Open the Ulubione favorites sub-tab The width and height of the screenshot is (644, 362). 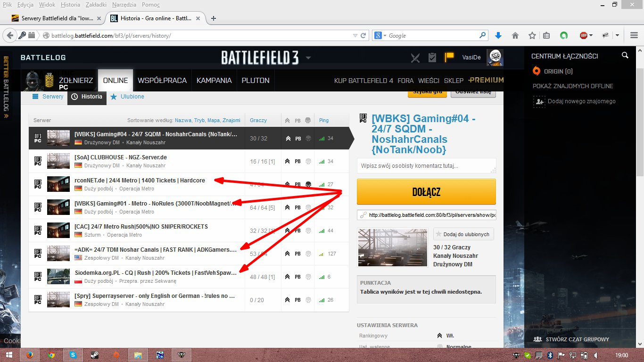[127, 97]
